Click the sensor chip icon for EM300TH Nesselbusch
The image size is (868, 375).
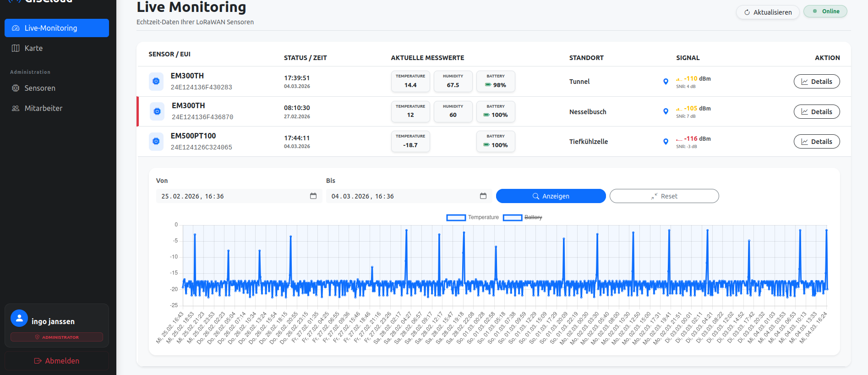(x=157, y=111)
